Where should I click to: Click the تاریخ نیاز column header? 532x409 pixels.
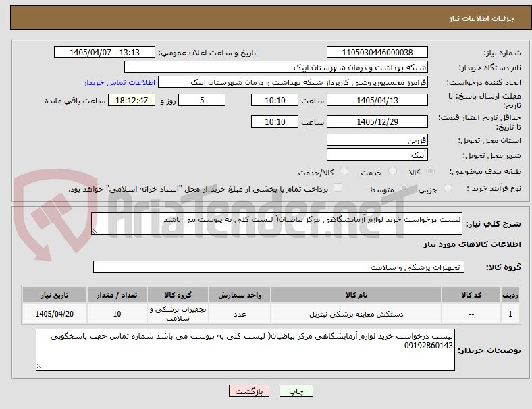(x=55, y=295)
